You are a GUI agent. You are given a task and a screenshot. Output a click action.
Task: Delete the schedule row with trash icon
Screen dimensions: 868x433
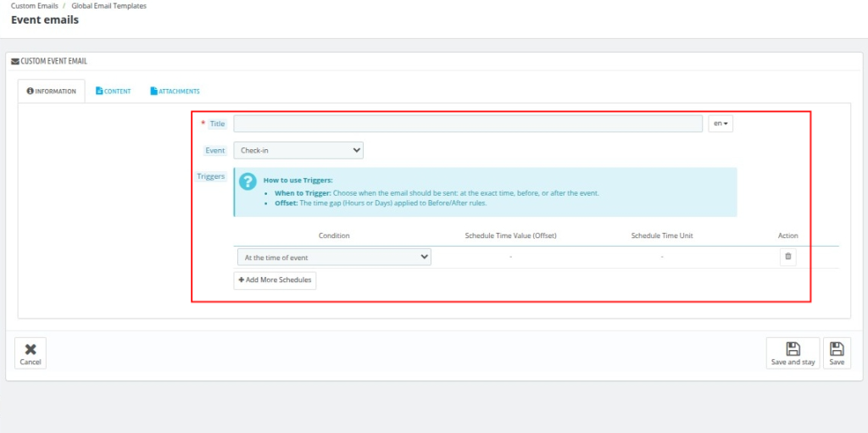pyautogui.click(x=787, y=256)
